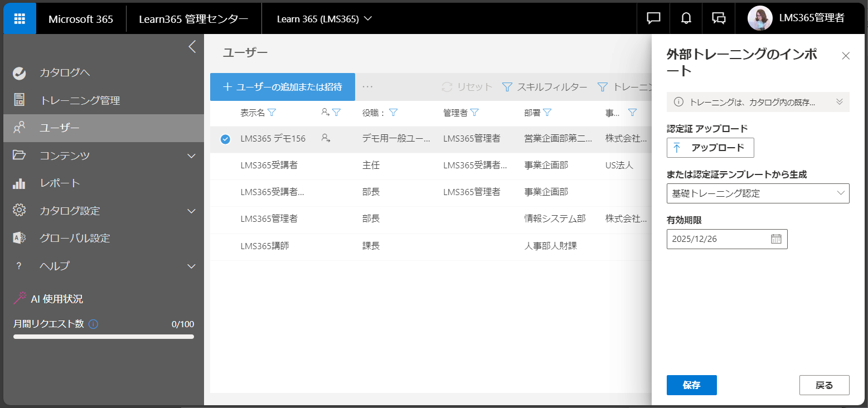Image resolution: width=868 pixels, height=408 pixels.
Task: Select the LMS365受講者... row with 部長
Action: 430,193
